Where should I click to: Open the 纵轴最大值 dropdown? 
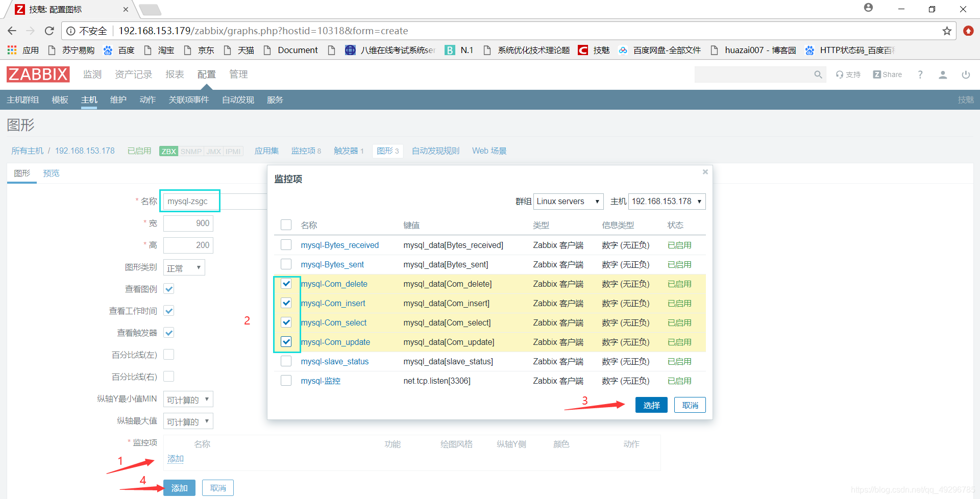(x=188, y=421)
